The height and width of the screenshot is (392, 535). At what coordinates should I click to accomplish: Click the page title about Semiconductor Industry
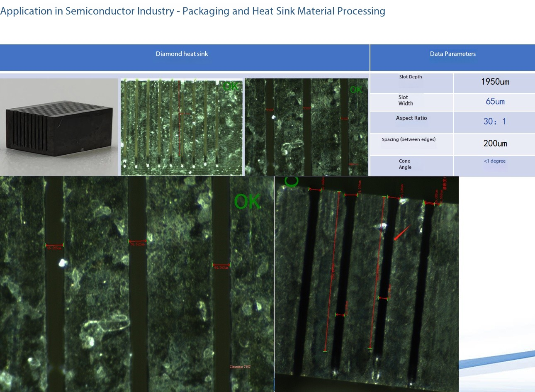(192, 11)
